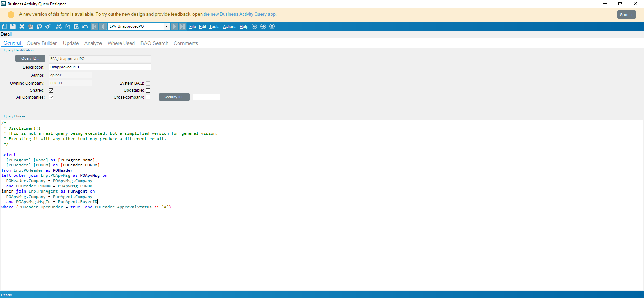This screenshot has height=298, width=644.
Task: Click the Home circle icon
Action: tap(272, 26)
